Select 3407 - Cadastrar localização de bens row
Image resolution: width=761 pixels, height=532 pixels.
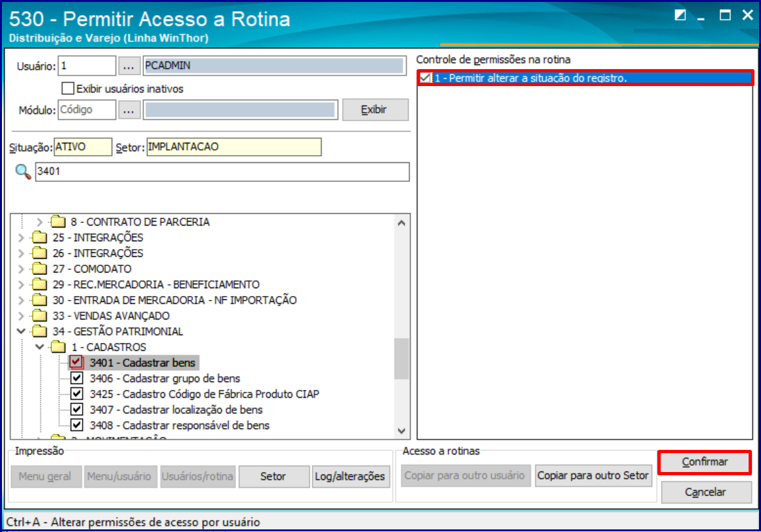point(176,409)
